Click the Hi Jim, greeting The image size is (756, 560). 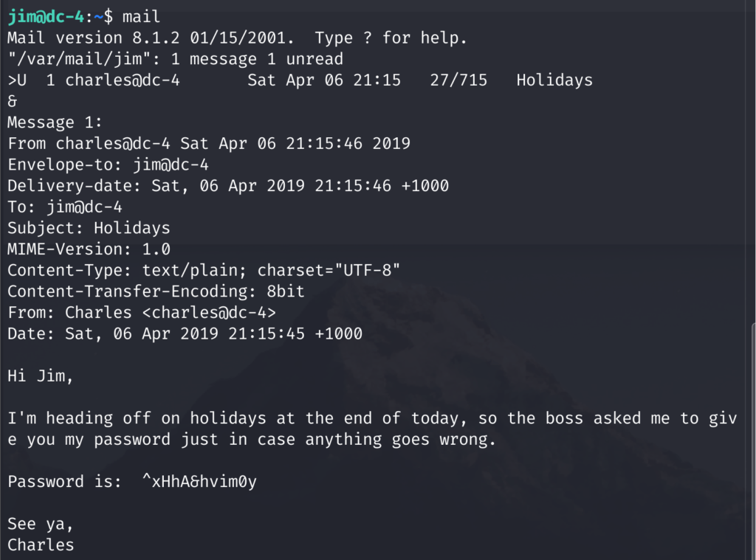click(x=40, y=376)
